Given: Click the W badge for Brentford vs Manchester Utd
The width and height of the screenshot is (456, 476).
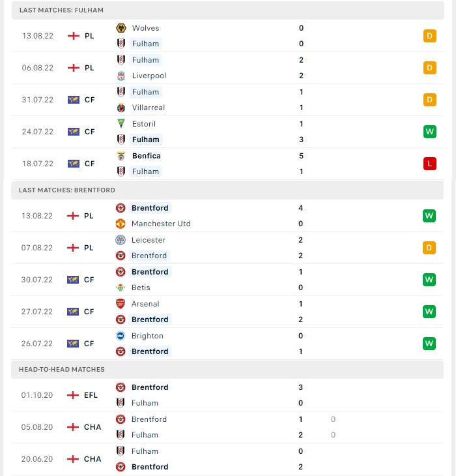Looking at the screenshot, I should pyautogui.click(x=429, y=216).
